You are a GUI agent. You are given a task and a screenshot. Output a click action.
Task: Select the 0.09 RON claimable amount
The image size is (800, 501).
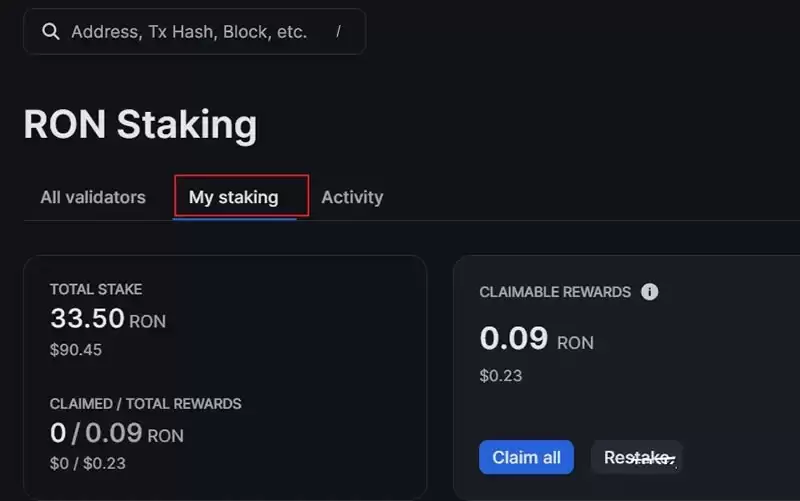pyautogui.click(x=537, y=340)
